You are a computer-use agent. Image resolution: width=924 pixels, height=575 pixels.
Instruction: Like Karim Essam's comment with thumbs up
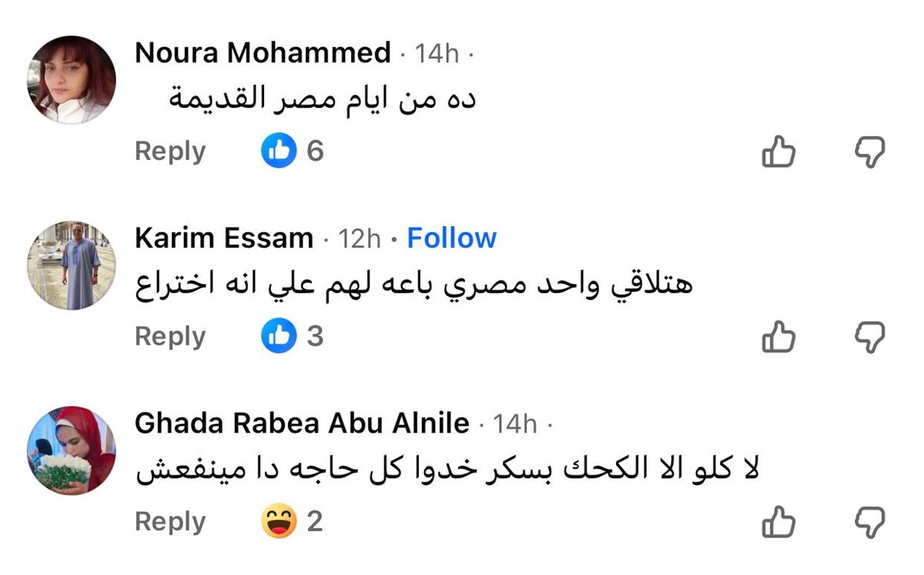(778, 337)
